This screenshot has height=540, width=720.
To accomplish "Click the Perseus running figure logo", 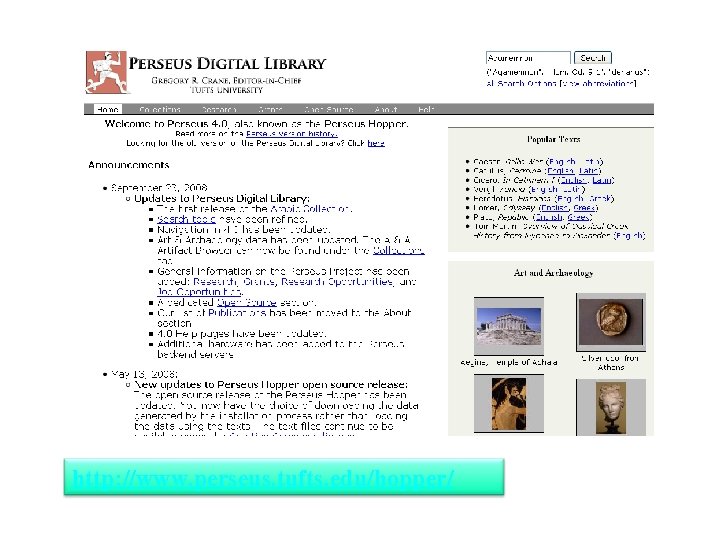I will [106, 73].
